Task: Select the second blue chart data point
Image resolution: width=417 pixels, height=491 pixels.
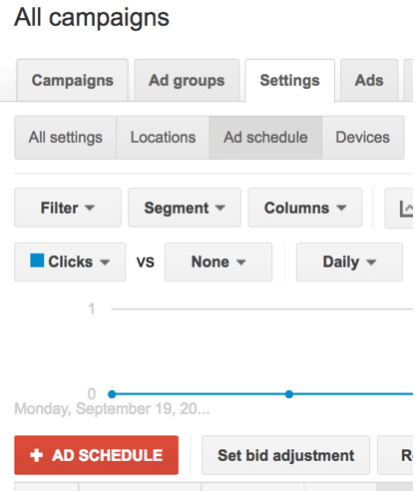Action: tap(289, 394)
